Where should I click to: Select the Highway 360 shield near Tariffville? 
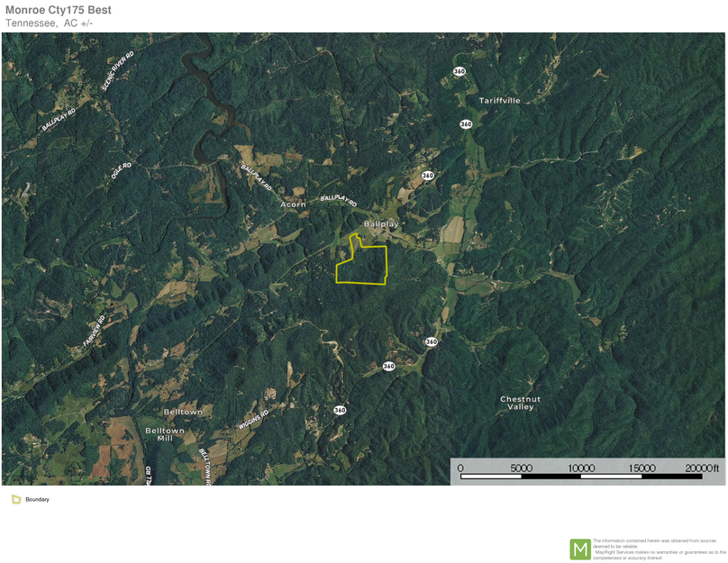click(465, 123)
